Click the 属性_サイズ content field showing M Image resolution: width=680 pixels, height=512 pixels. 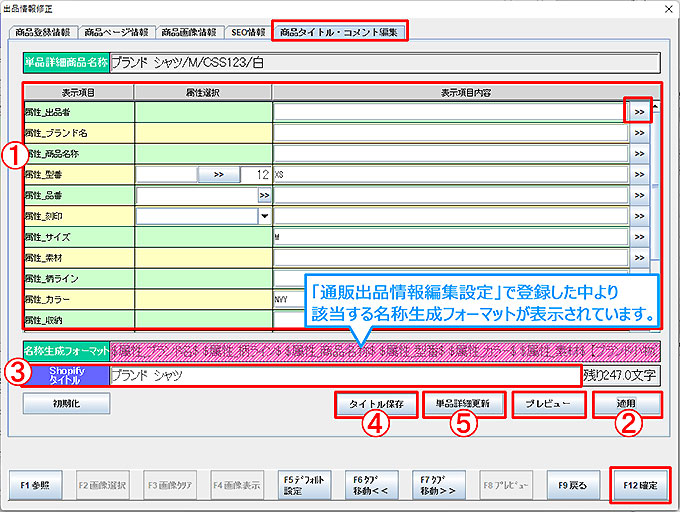tap(451, 237)
